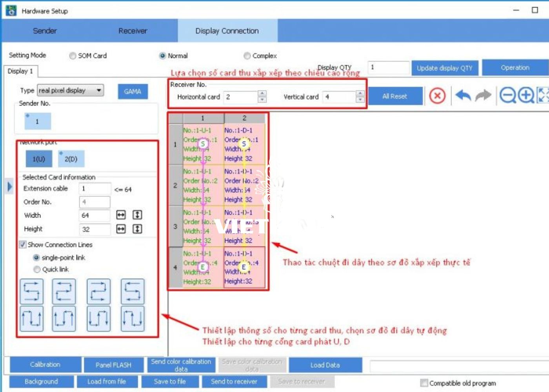This screenshot has height=392, width=549.
Task: Click horizontal stretch icon next to Width field
Action: click(121, 215)
